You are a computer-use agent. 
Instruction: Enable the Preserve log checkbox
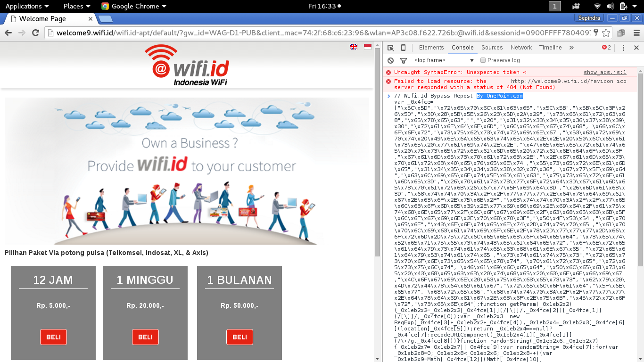483,60
